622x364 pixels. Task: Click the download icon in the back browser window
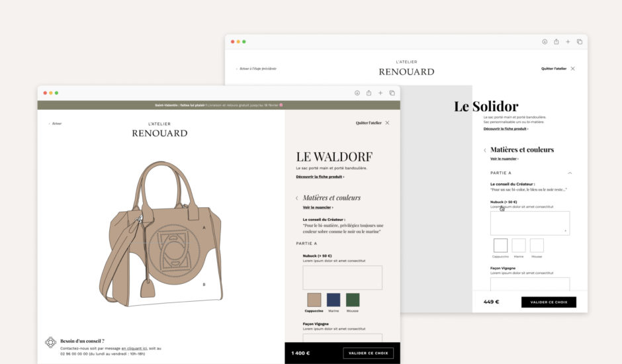point(545,42)
